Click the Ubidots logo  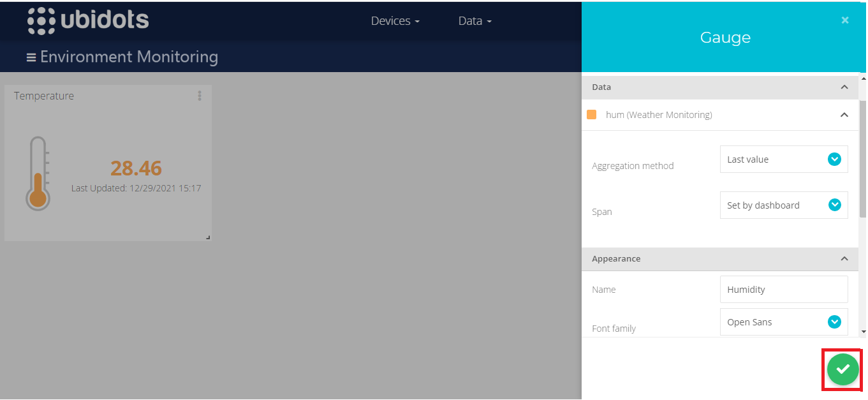(x=88, y=21)
